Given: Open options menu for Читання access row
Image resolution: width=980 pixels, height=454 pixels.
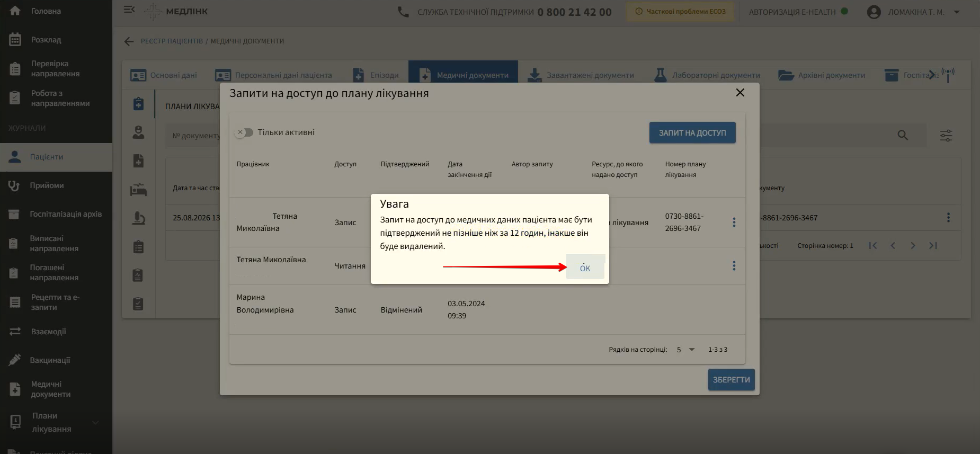Looking at the screenshot, I should [x=734, y=266].
